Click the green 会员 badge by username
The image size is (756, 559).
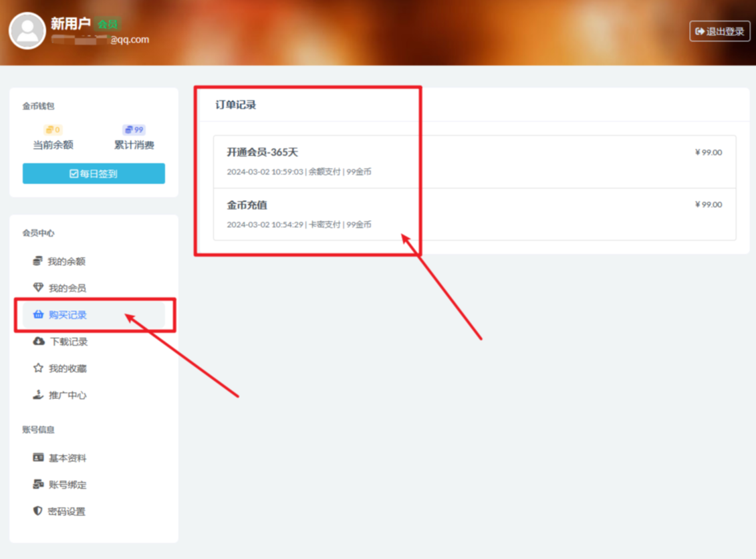click(x=107, y=24)
